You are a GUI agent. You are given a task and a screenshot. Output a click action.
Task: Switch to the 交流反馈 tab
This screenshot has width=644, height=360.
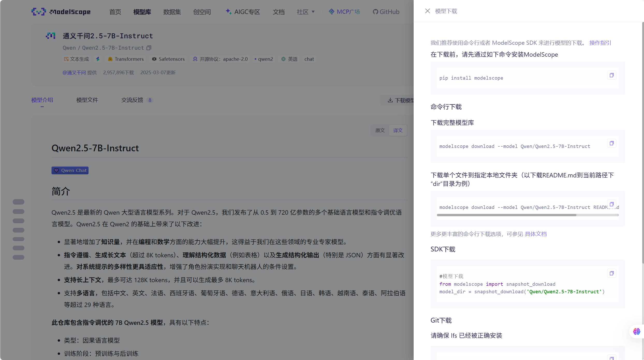pos(137,100)
